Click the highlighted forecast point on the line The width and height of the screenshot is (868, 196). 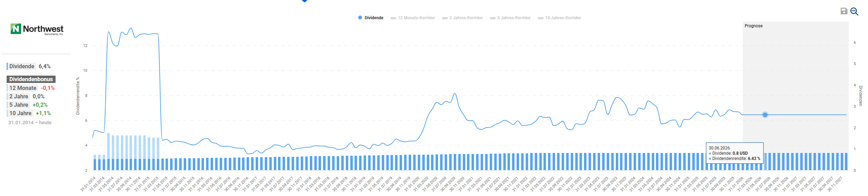tap(765, 115)
